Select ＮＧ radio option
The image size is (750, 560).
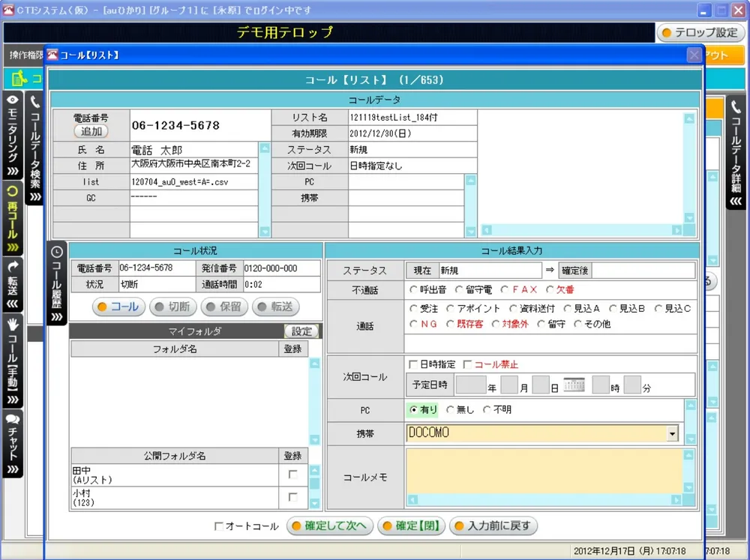pos(413,324)
